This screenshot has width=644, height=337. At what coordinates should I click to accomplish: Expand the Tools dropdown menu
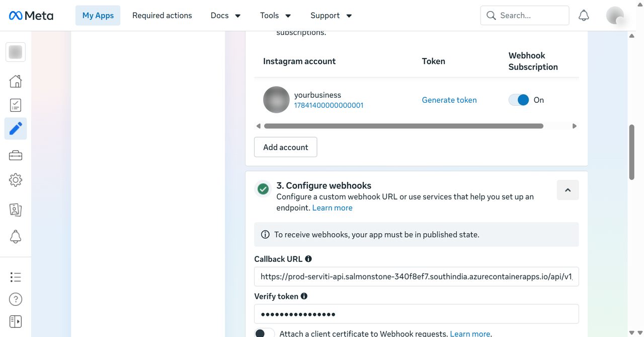coord(275,16)
